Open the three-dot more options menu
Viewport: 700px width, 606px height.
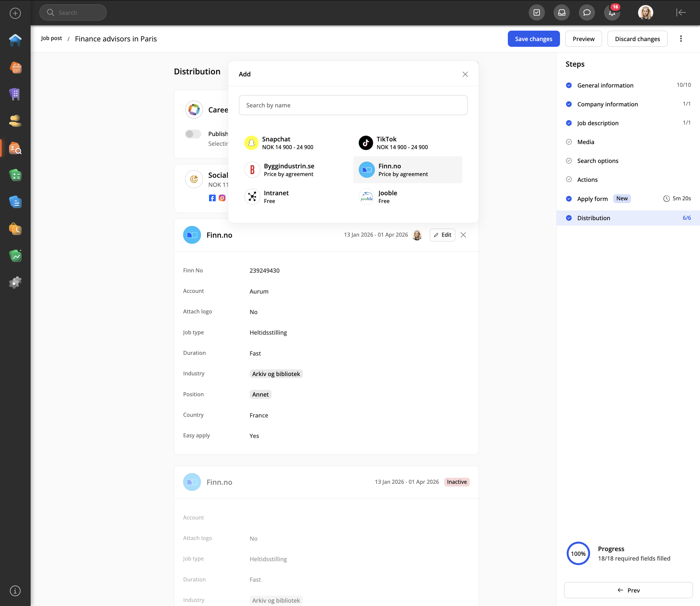(x=681, y=39)
